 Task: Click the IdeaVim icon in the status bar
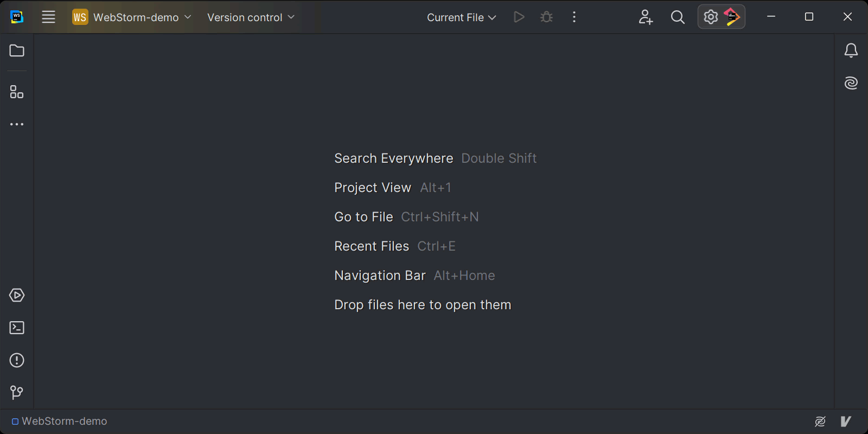(845, 421)
